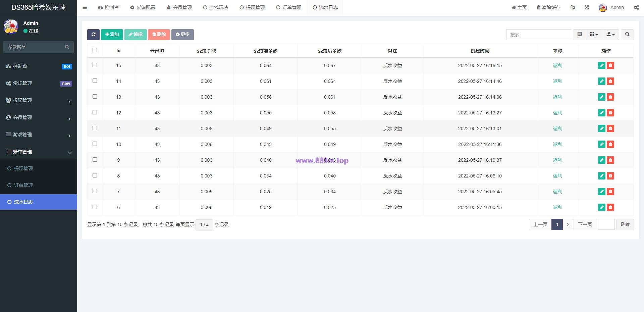Open the export data dropdown
Viewport: 644px width, 312px height.
610,35
